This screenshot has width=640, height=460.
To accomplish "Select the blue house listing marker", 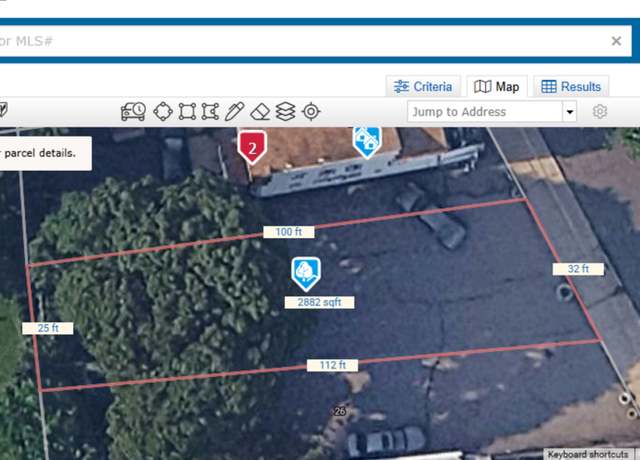I will tap(367, 142).
